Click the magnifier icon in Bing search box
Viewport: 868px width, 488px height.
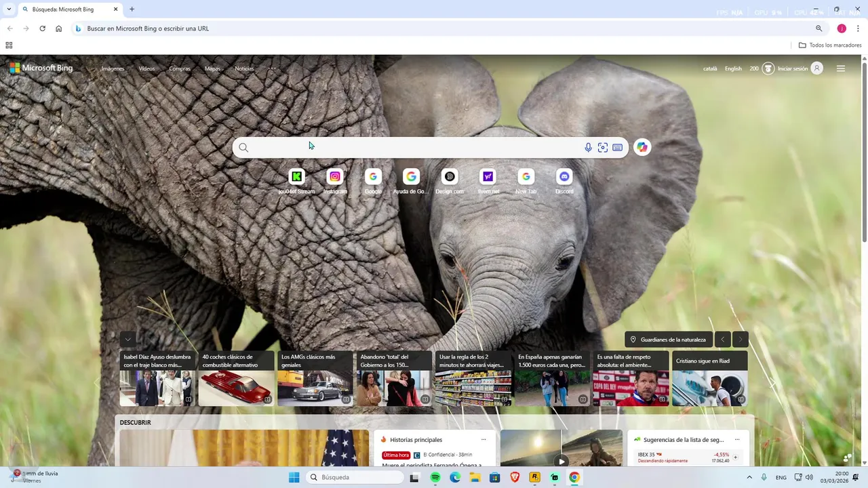pos(243,147)
